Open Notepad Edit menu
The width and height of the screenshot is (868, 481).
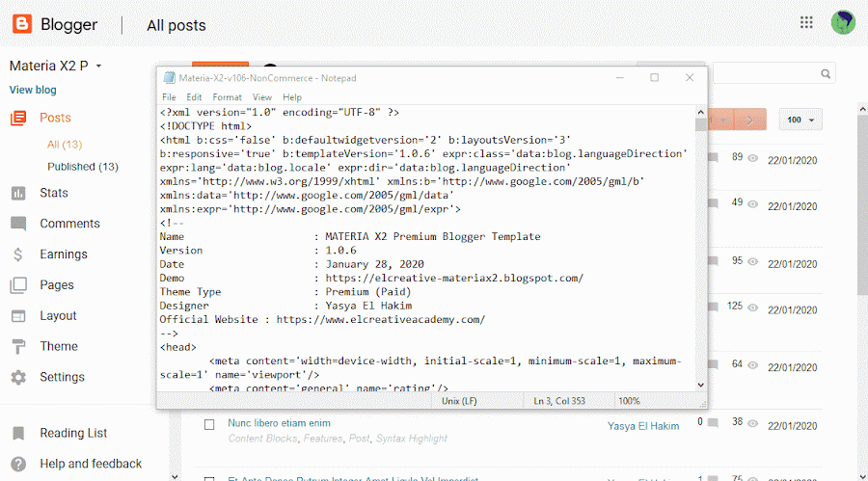click(x=194, y=97)
